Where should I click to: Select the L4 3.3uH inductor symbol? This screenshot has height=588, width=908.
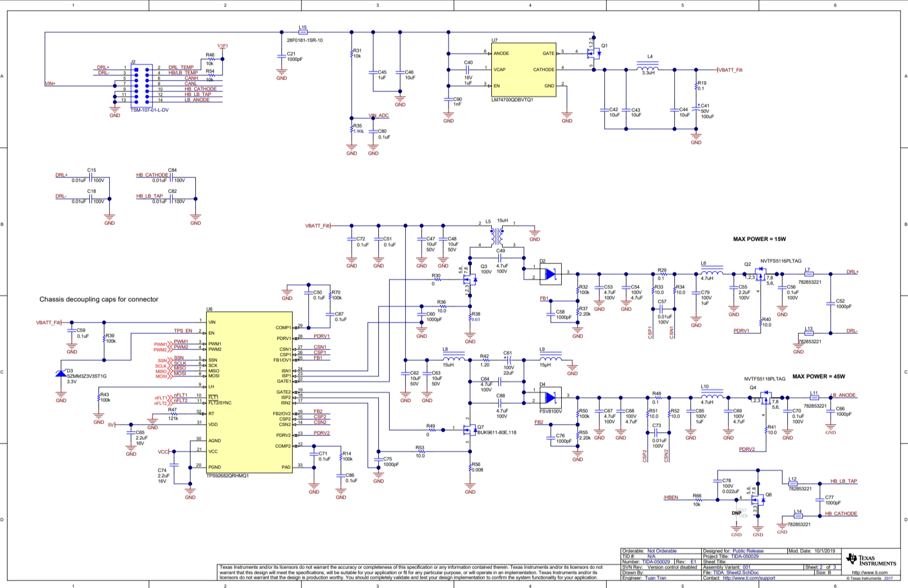(648, 69)
